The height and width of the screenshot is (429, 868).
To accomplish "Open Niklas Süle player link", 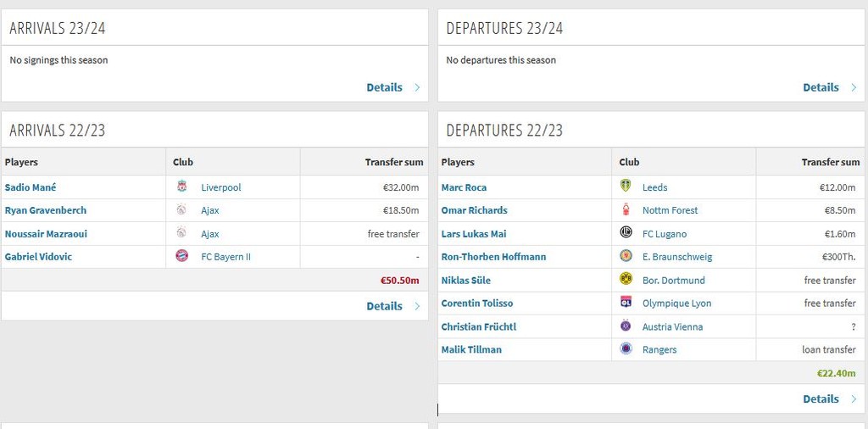I will [x=465, y=280].
